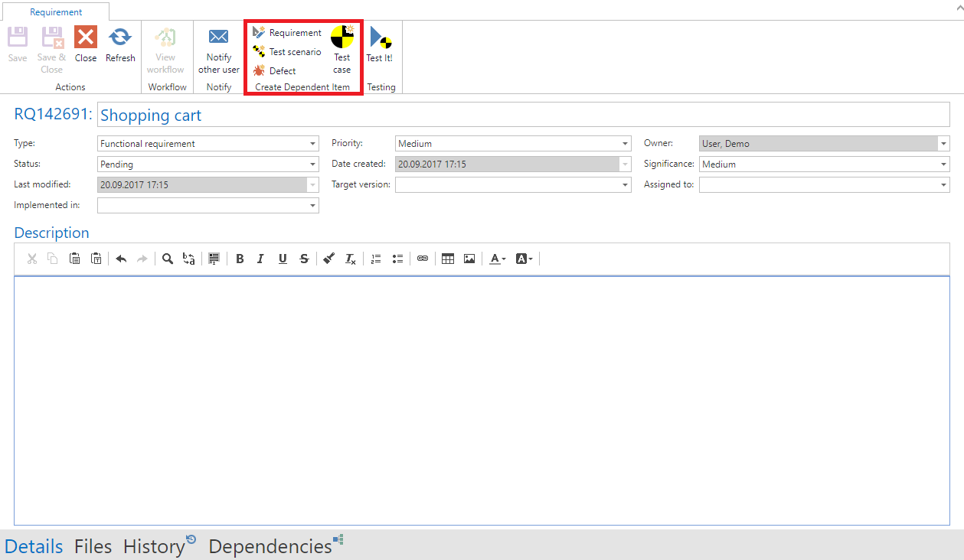Open the History tab
964x560 pixels.
tap(154, 546)
